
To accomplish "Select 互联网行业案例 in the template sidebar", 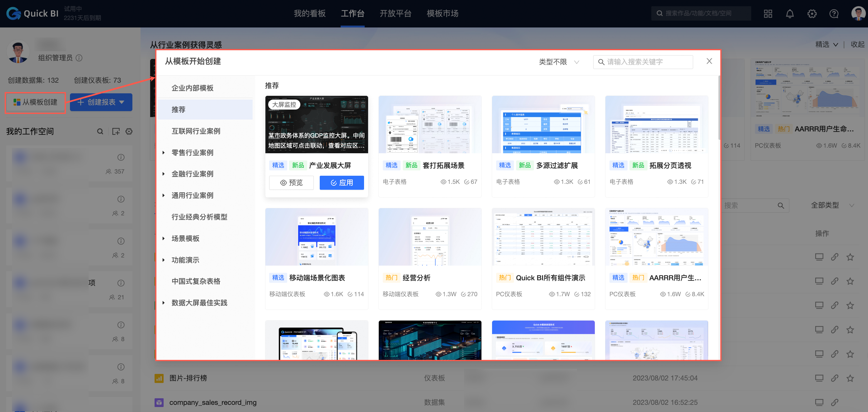I will click(196, 131).
